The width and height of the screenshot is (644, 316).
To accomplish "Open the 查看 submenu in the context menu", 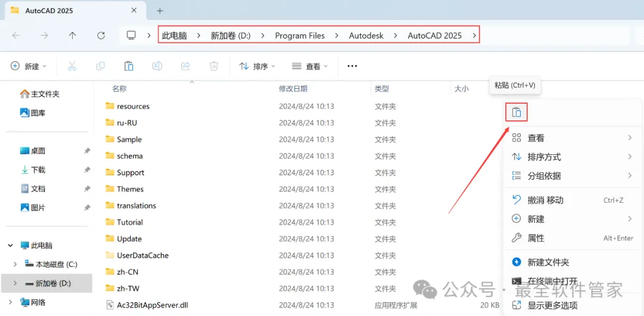I will 572,138.
